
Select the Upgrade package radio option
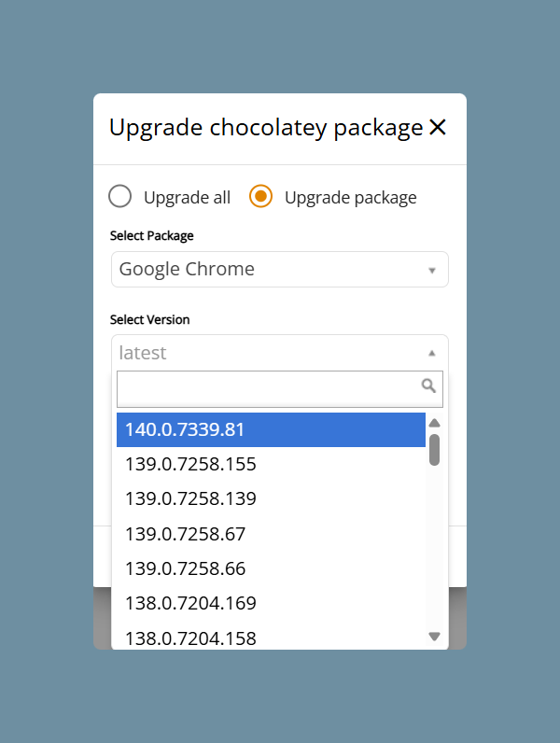pos(260,196)
